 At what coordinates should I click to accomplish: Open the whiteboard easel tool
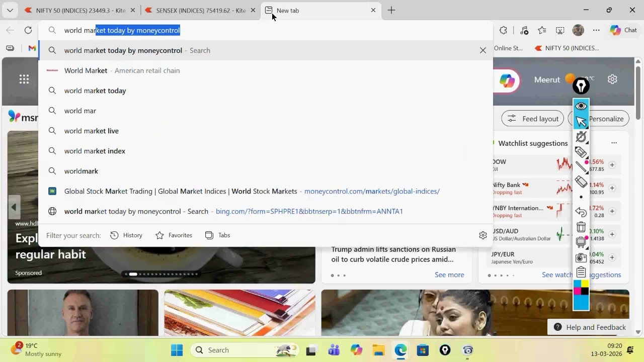(581, 242)
